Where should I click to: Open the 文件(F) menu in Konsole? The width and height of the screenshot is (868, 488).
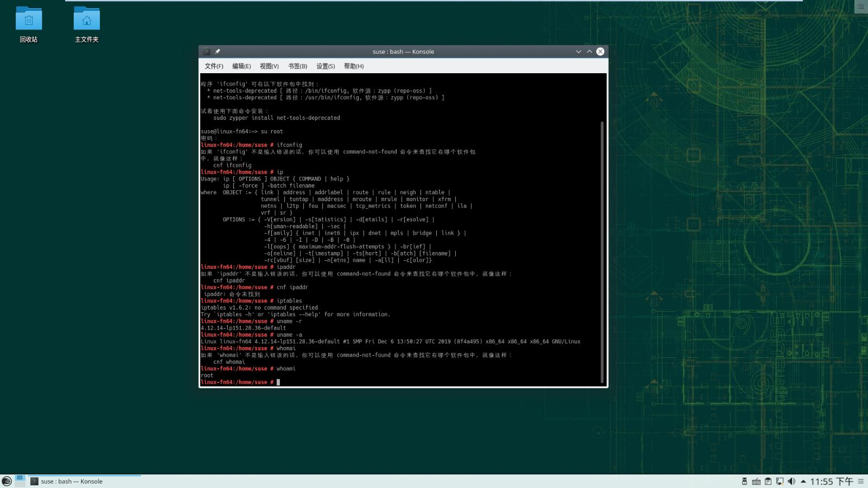click(214, 66)
